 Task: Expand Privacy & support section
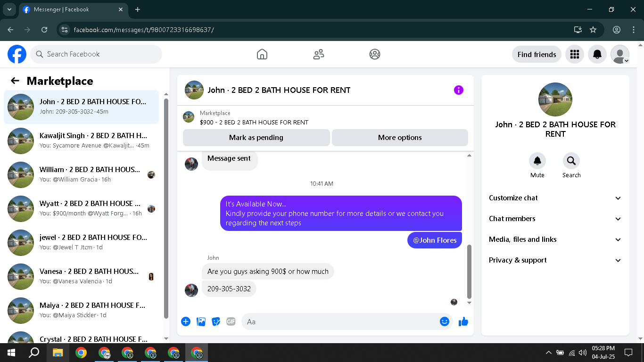(x=555, y=260)
